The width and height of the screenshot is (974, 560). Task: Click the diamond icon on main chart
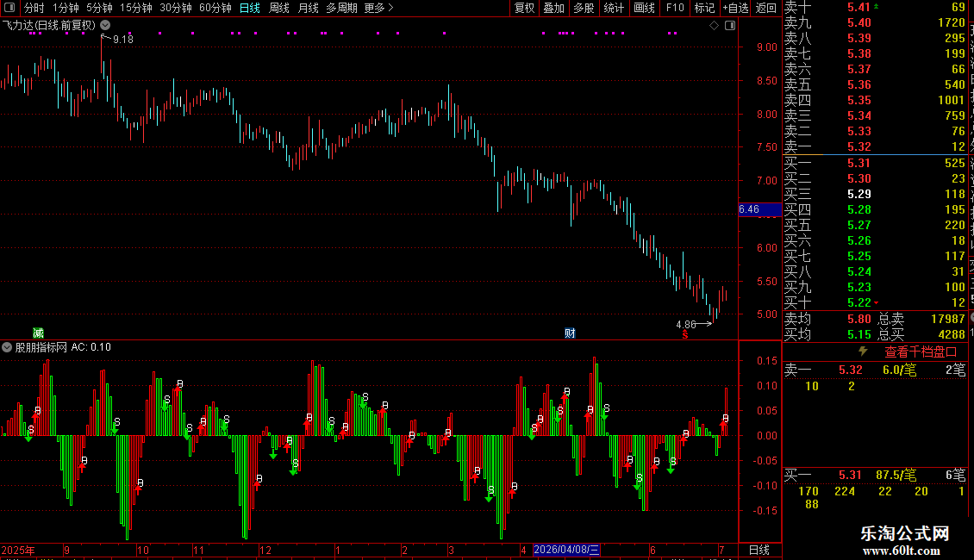click(x=714, y=26)
